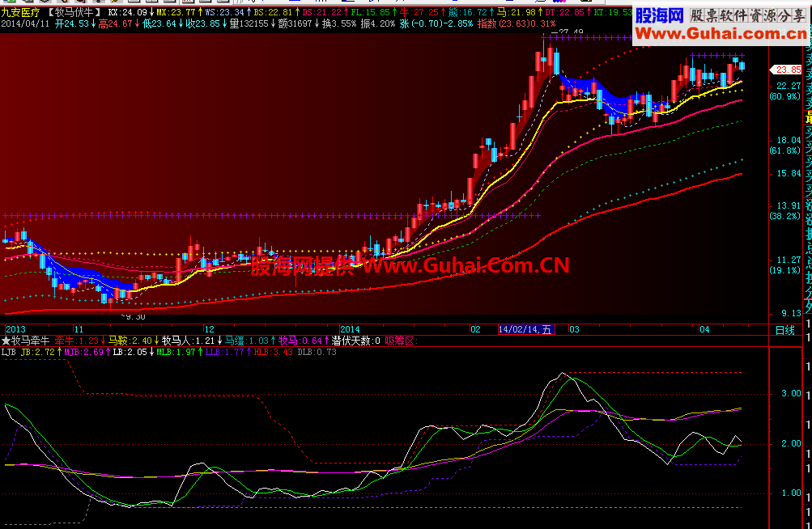Click the turnover rate 换3.55%

(x=339, y=23)
